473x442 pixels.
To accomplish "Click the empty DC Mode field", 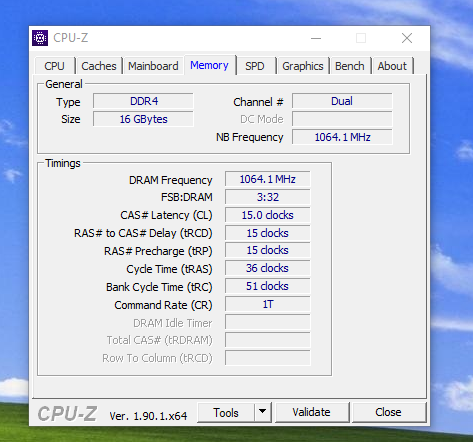I will point(342,119).
